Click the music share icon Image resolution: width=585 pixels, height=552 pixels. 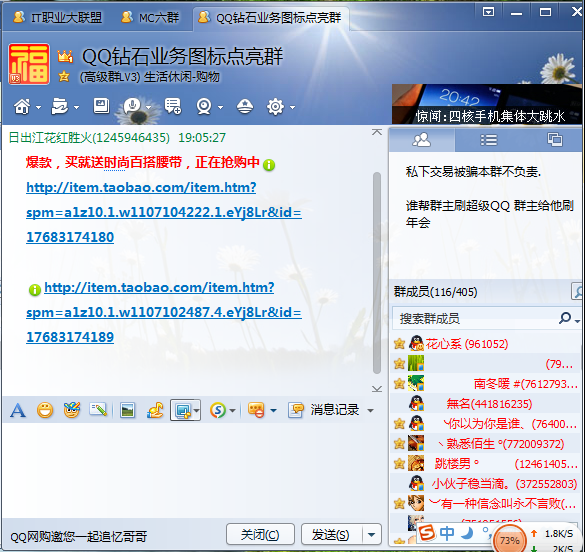(x=155, y=410)
